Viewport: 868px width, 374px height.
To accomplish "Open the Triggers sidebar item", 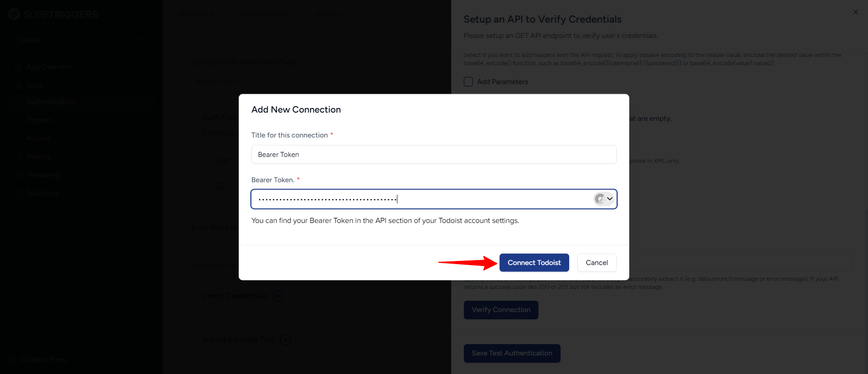I will coord(39,120).
